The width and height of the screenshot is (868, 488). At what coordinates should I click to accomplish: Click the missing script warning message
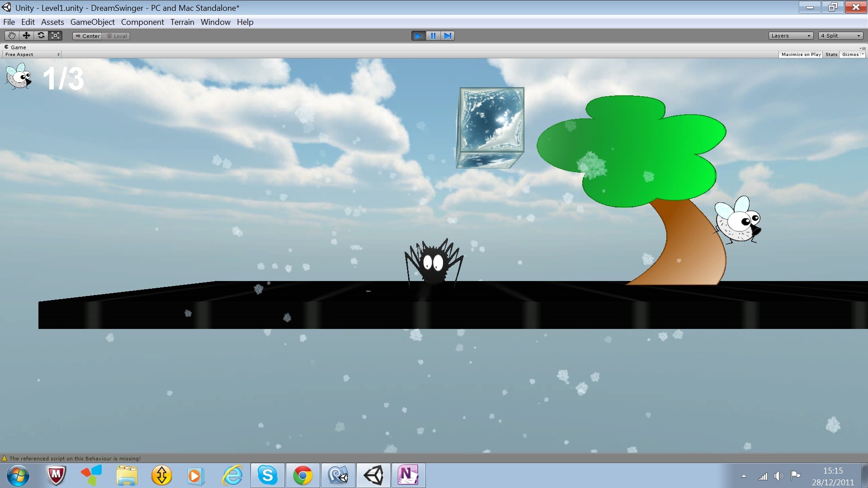click(x=75, y=458)
